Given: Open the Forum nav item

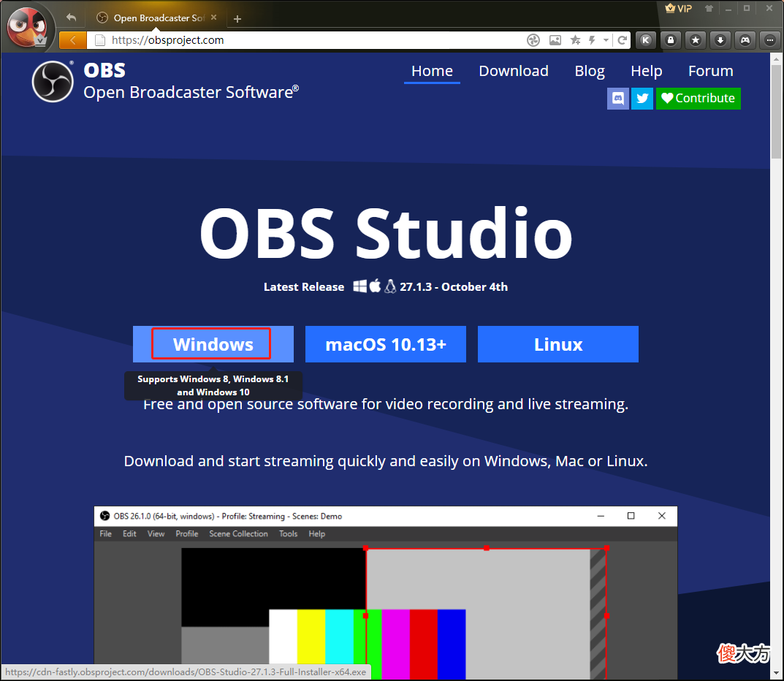Looking at the screenshot, I should [x=710, y=71].
